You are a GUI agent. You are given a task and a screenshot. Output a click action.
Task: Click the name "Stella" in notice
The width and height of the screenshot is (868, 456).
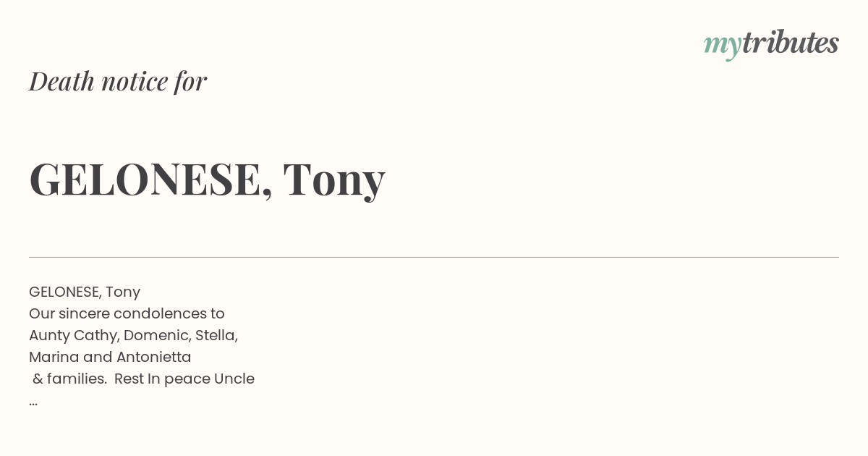215,335
